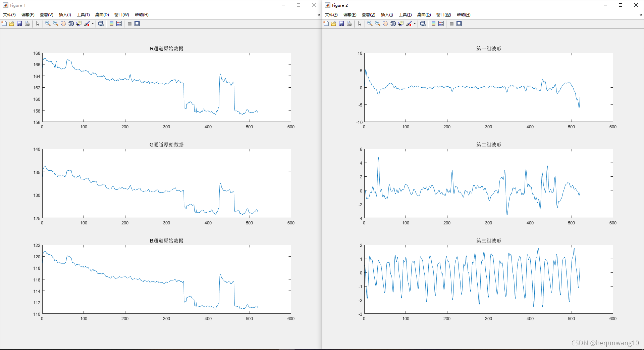
Task: Insert Legend via Figure 2 toolbar icon
Action: pyautogui.click(x=441, y=24)
